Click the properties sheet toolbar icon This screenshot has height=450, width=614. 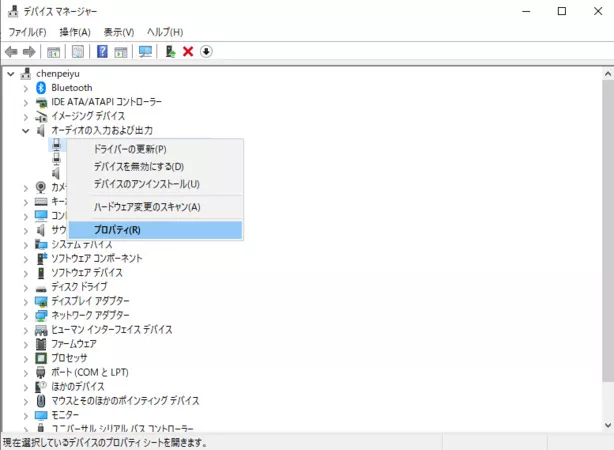[x=78, y=52]
